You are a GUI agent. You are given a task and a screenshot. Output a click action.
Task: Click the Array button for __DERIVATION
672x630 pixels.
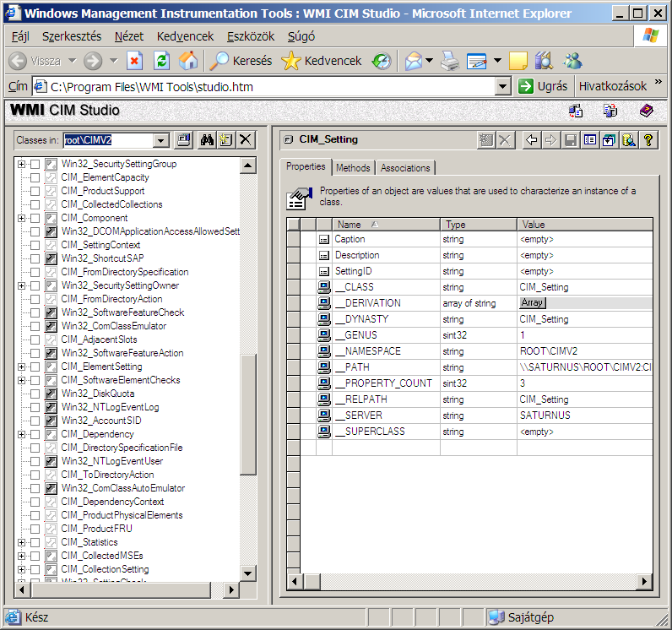pyautogui.click(x=533, y=303)
